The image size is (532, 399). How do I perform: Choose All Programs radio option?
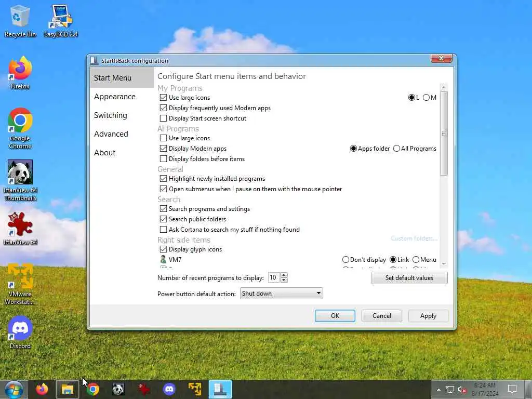point(396,149)
